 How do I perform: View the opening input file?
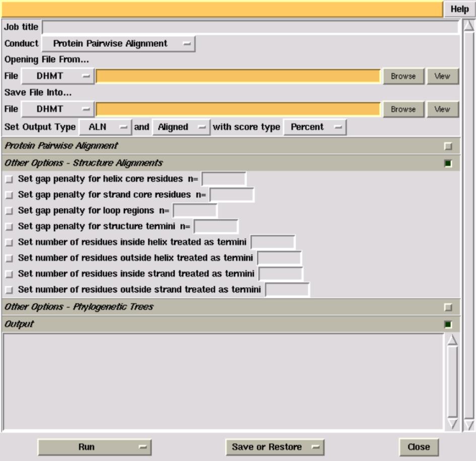[442, 76]
